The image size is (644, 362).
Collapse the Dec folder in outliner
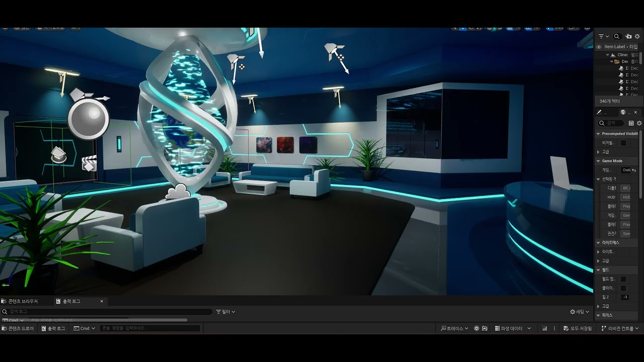(612, 61)
